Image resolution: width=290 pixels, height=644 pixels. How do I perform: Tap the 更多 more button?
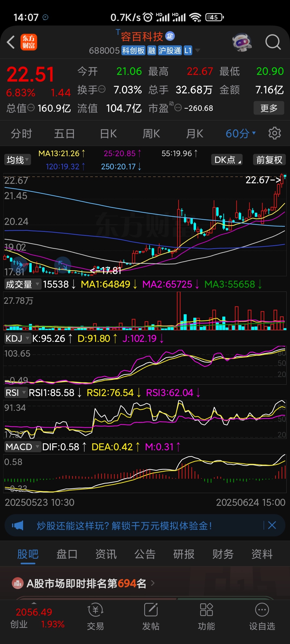pos(269,108)
